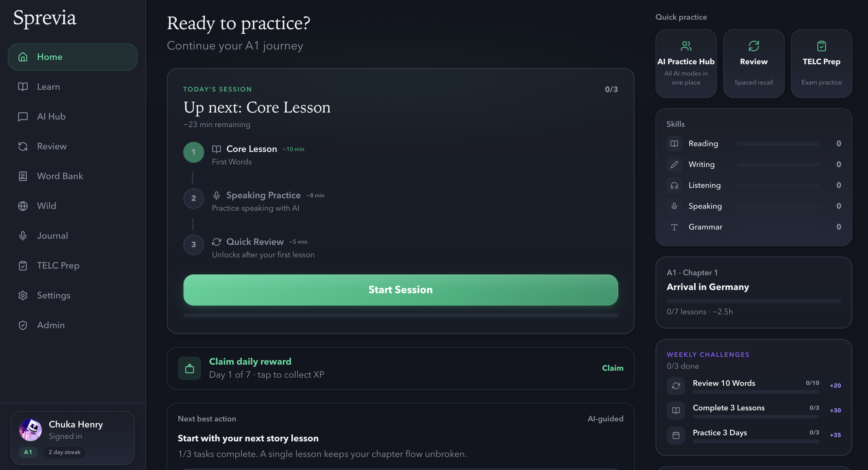
Task: Open the Journal microphone icon
Action: pos(23,236)
